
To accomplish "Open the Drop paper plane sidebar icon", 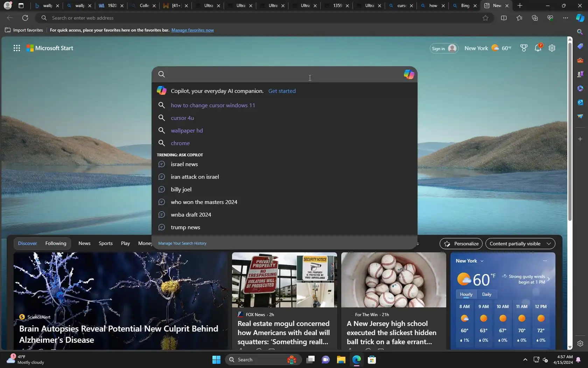I will [580, 116].
